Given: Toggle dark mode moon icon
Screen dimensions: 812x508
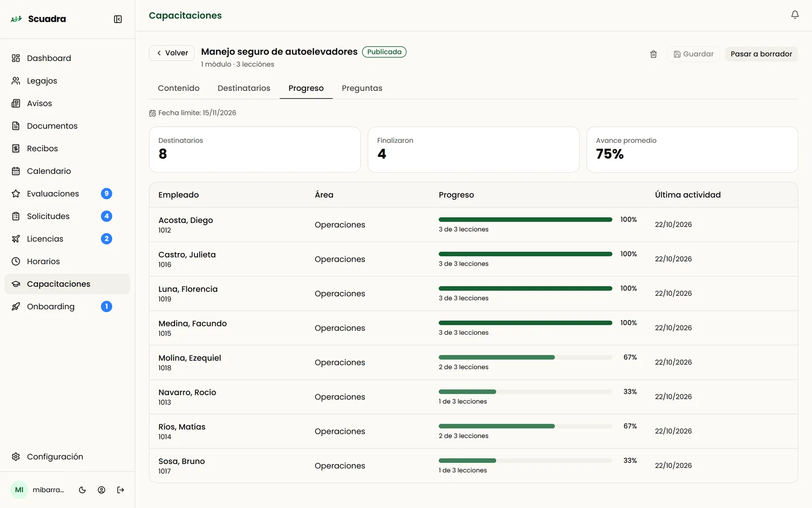Looking at the screenshot, I should click(x=82, y=490).
